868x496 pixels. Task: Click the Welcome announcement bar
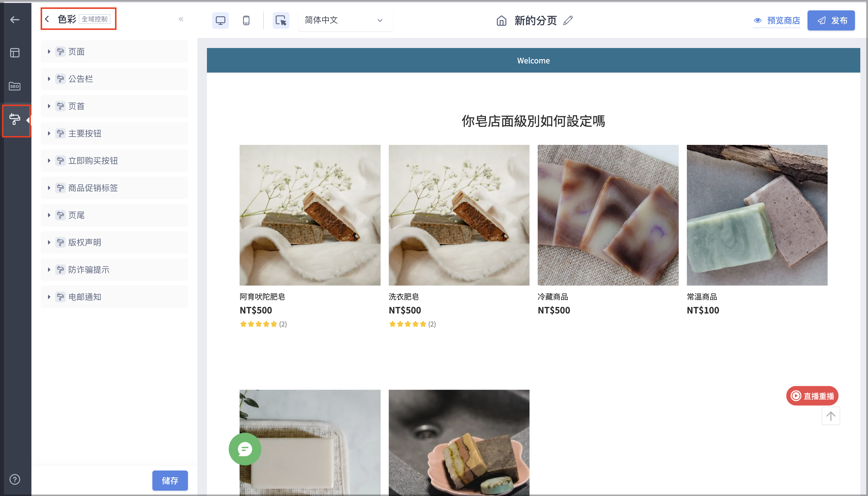point(533,60)
